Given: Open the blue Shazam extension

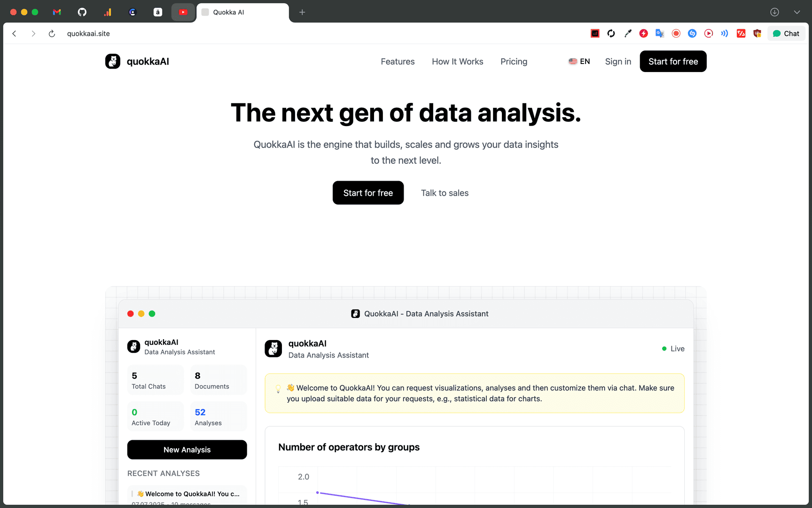Looking at the screenshot, I should point(692,33).
